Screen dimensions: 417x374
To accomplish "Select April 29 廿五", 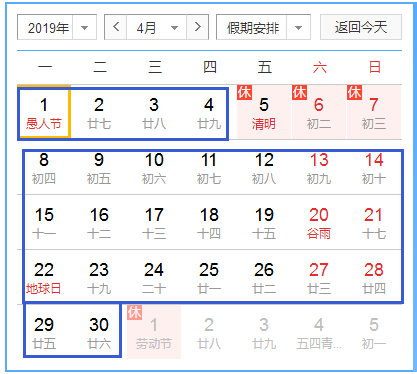I will [44, 333].
